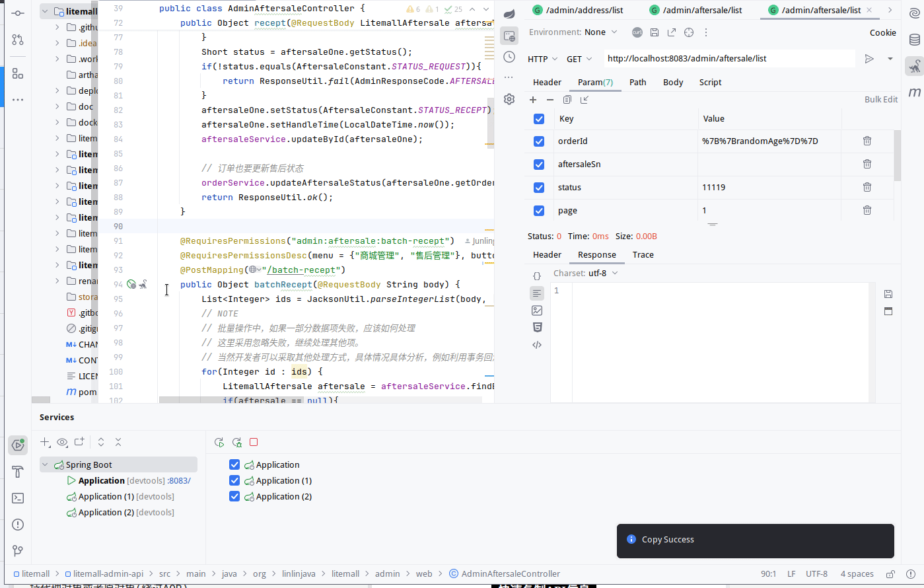Show response as image preview

(537, 310)
